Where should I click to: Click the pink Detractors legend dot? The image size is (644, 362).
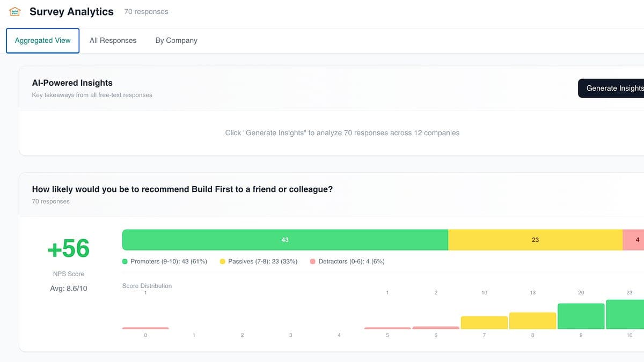tap(313, 262)
